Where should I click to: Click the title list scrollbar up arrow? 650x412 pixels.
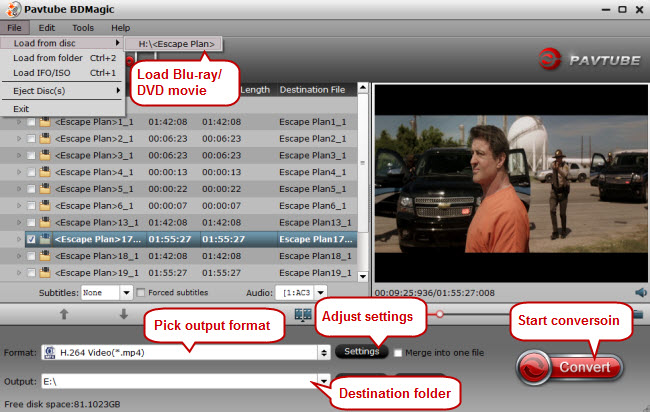[363, 87]
